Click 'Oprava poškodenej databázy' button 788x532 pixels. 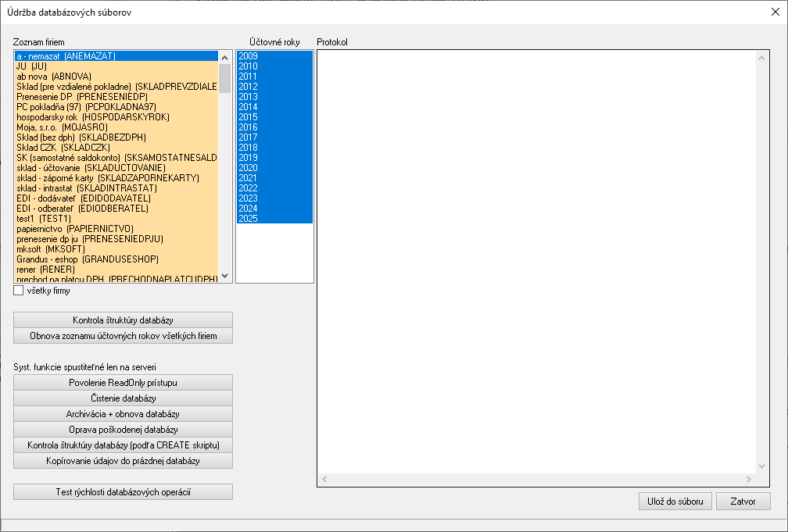pyautogui.click(x=123, y=430)
